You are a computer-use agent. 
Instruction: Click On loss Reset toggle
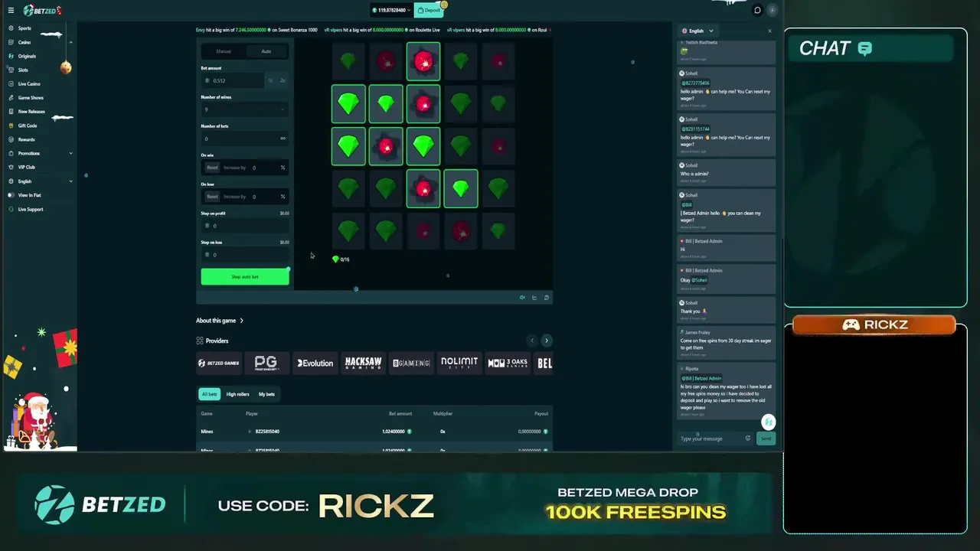coord(212,197)
